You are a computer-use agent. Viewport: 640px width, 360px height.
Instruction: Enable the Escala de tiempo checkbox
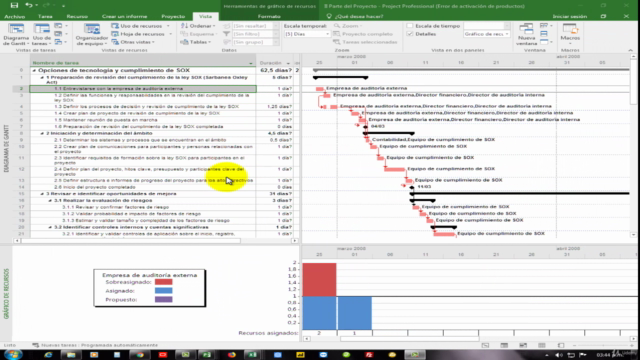click(410, 26)
